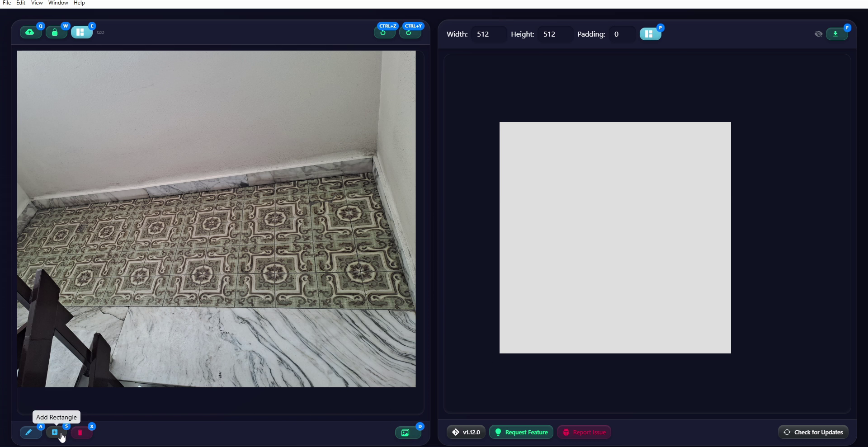
Task: Click the redo button labeled CTRL+Y
Action: (x=410, y=33)
